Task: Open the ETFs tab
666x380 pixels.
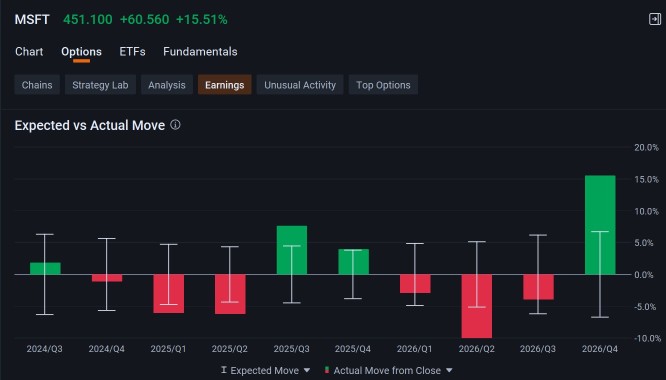Action: coord(132,52)
